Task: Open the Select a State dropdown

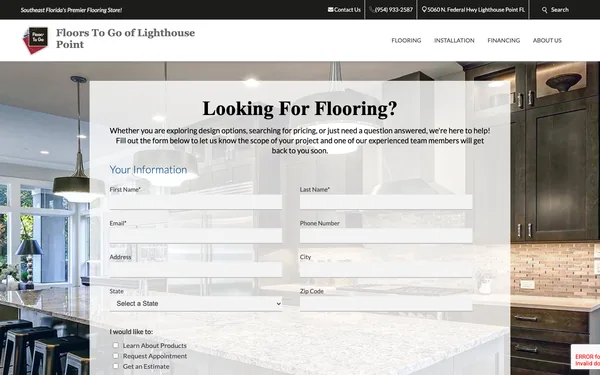Action: click(x=196, y=303)
